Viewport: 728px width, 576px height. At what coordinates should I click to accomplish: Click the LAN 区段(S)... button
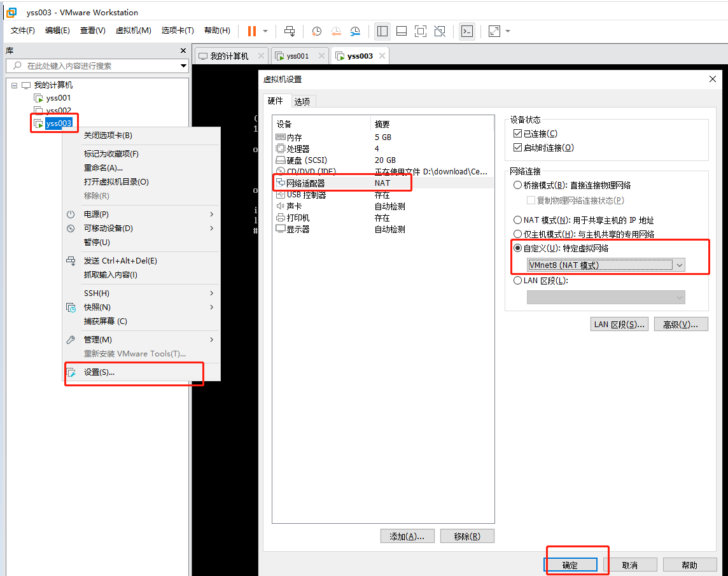(619, 324)
